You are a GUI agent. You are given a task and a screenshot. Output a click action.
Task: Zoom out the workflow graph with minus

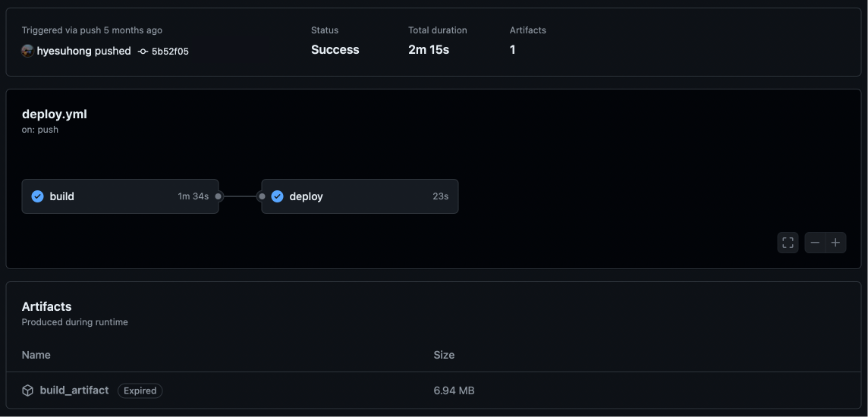point(815,243)
